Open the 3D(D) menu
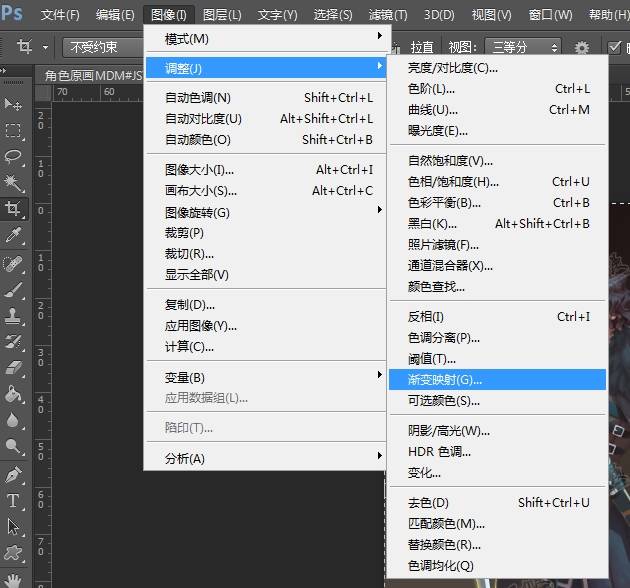This screenshot has height=588, width=630. click(439, 15)
